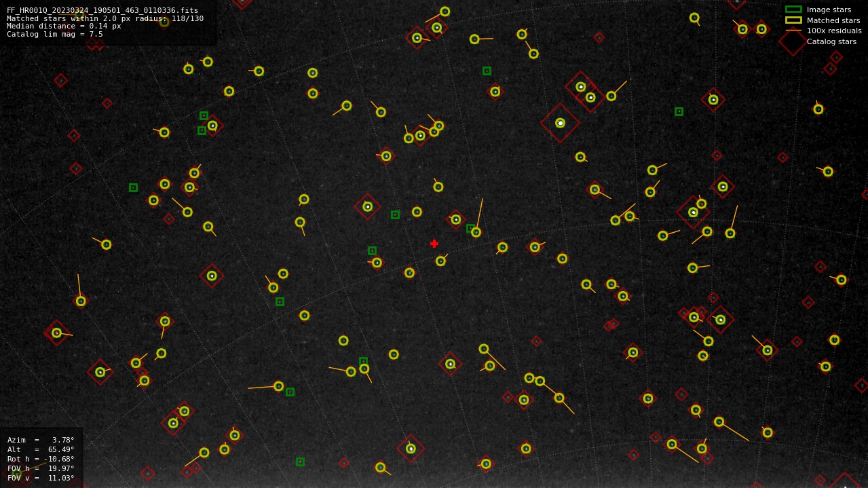Click the green Image stars legend swatch
The height and width of the screenshot is (488, 868).
click(793, 10)
